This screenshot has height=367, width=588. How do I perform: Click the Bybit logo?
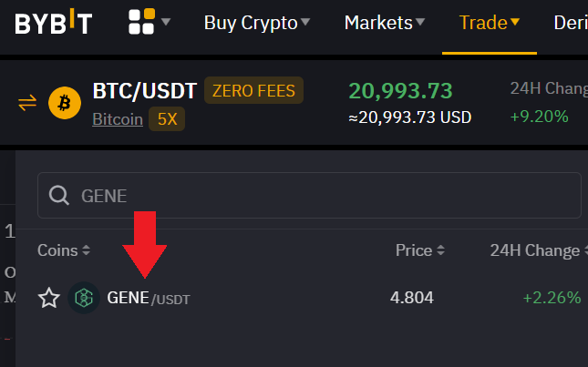coord(53,23)
